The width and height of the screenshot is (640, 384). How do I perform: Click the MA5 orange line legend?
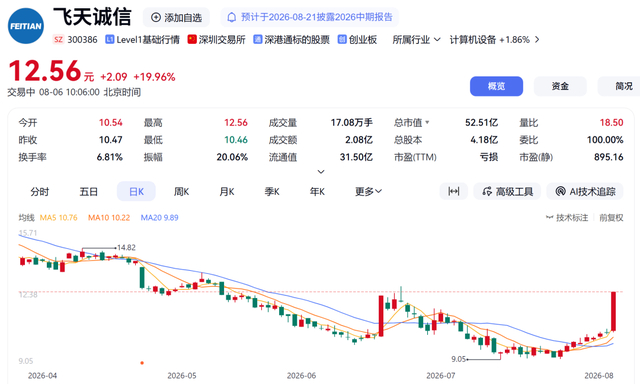point(58,218)
